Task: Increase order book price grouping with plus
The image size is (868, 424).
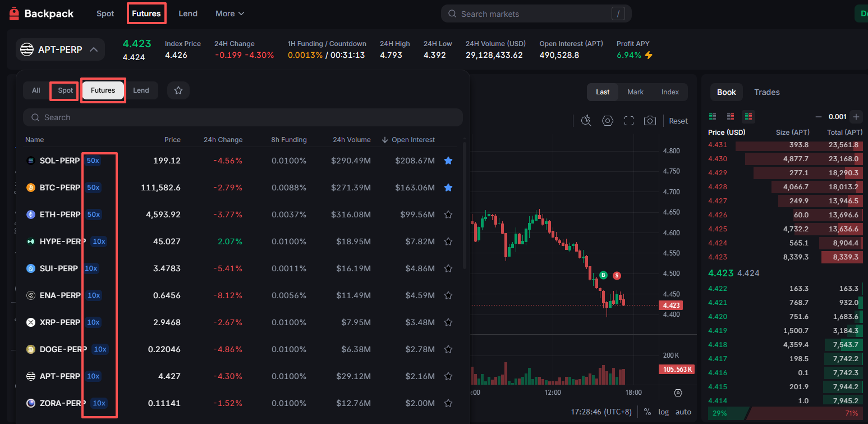Action: [856, 117]
